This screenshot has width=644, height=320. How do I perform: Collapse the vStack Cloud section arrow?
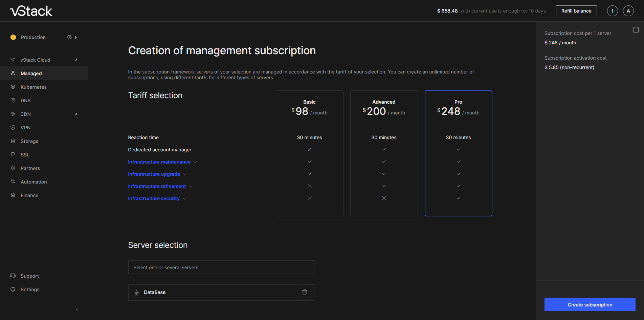coord(76,60)
